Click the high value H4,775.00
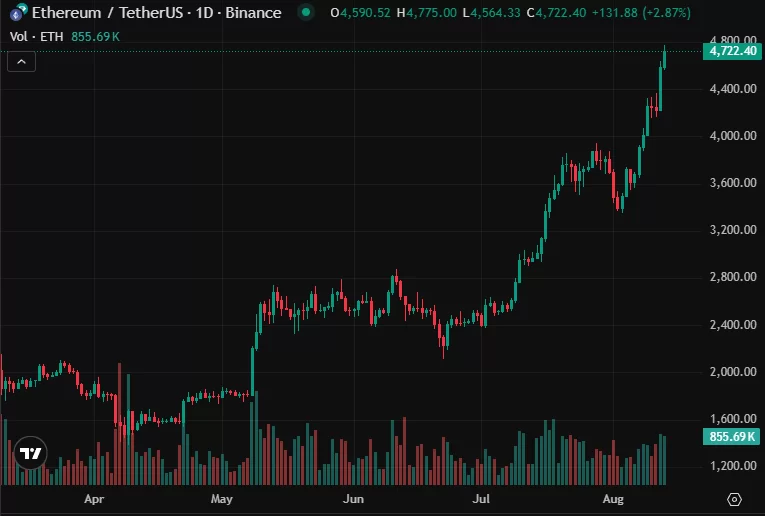Screen dimensions: 765x516 [x=426, y=13]
